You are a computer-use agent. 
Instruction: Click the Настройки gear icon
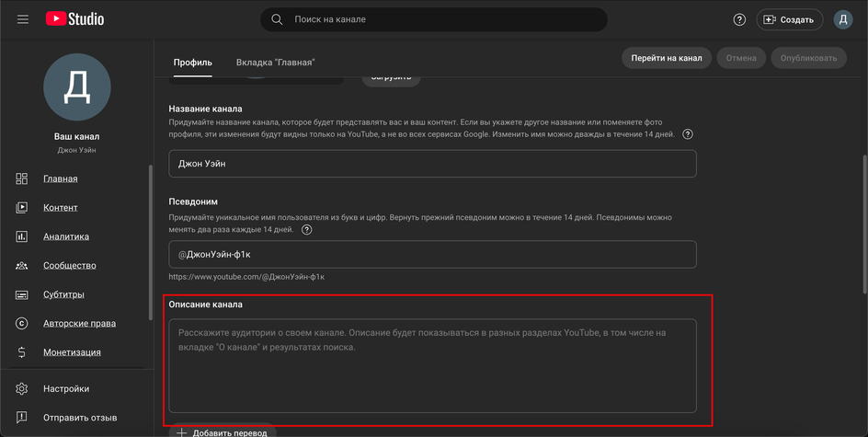pyautogui.click(x=21, y=389)
